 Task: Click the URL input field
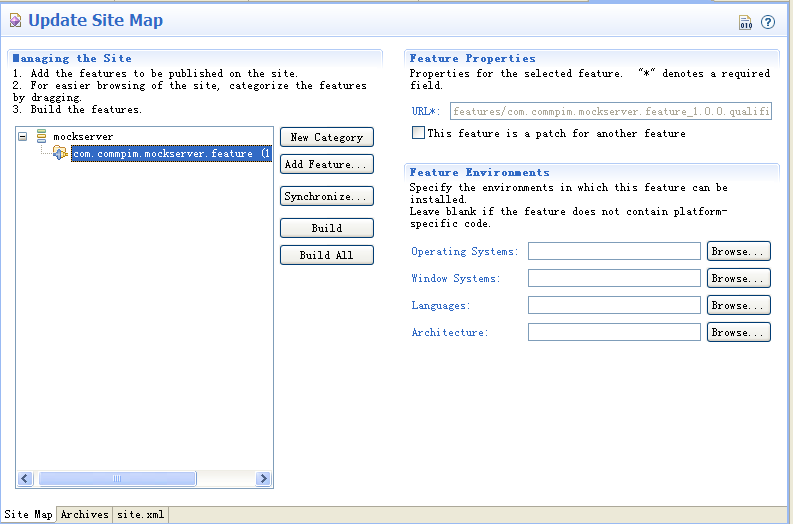(611, 111)
